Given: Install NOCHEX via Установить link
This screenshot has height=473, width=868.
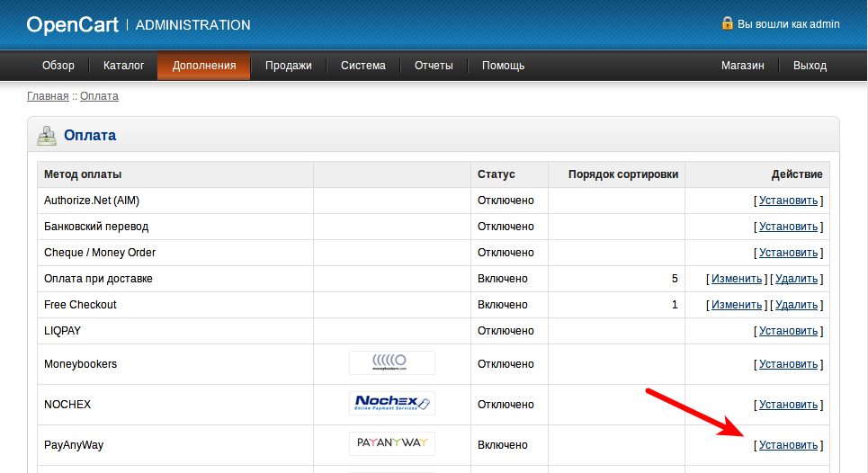Looking at the screenshot, I should coord(788,405).
